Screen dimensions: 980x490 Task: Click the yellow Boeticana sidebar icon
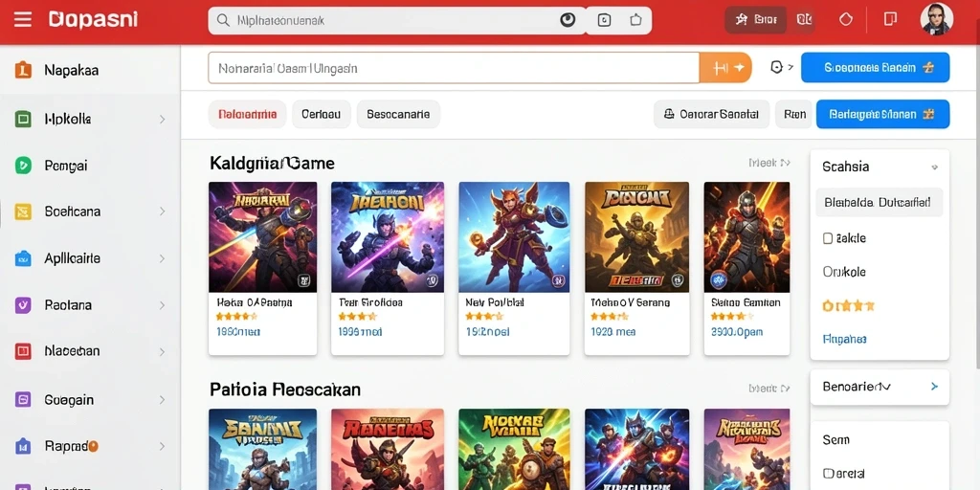[23, 212]
